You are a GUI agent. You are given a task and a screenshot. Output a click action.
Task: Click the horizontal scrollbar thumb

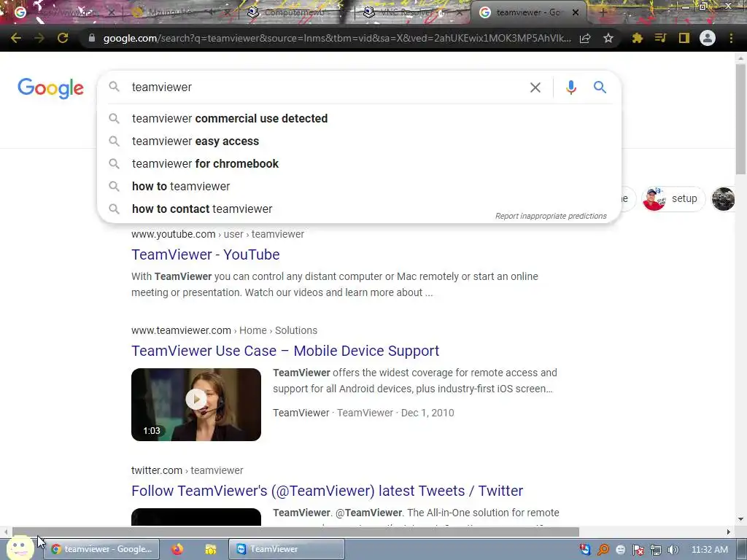[x=295, y=532]
